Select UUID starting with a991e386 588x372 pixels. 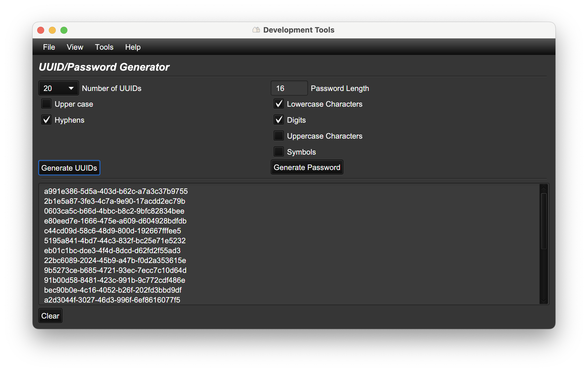coord(116,191)
